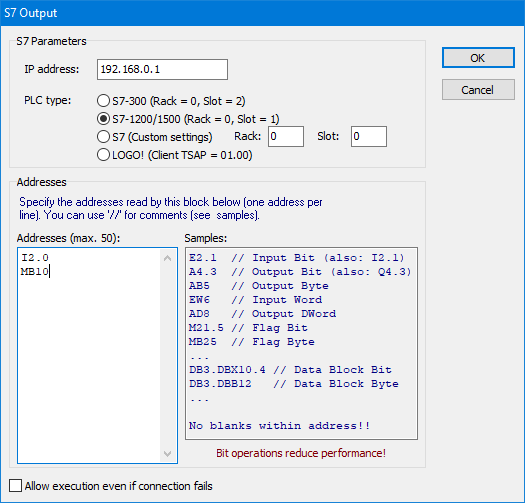Click the Rack number input field

point(286,136)
